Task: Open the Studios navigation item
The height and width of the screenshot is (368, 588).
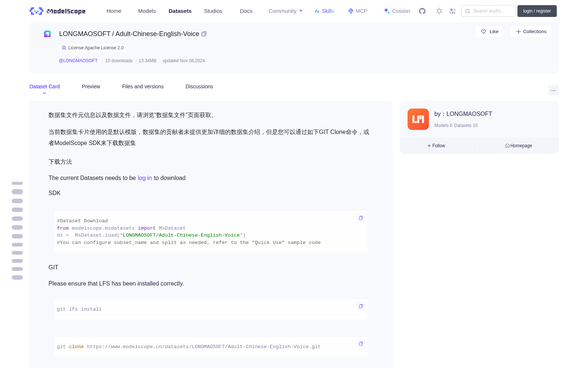Action: click(x=213, y=11)
